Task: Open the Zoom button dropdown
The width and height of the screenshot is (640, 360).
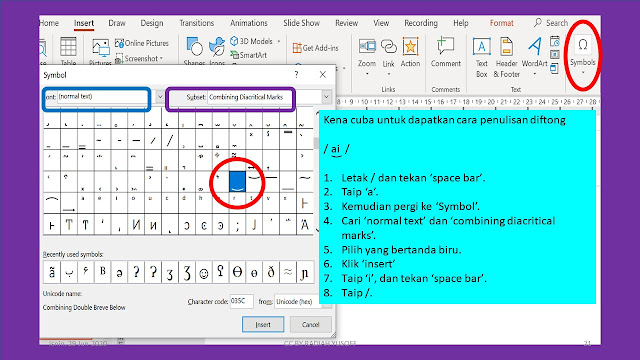Action: [x=367, y=74]
